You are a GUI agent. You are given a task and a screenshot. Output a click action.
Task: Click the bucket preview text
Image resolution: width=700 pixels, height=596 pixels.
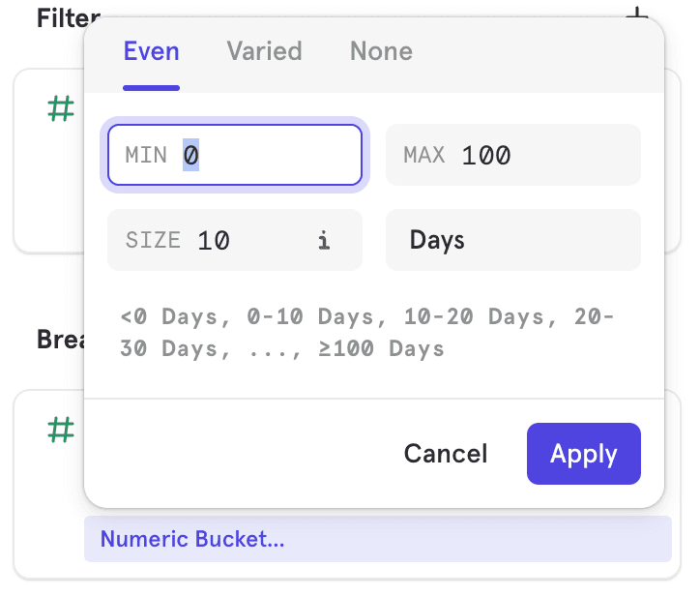click(367, 333)
